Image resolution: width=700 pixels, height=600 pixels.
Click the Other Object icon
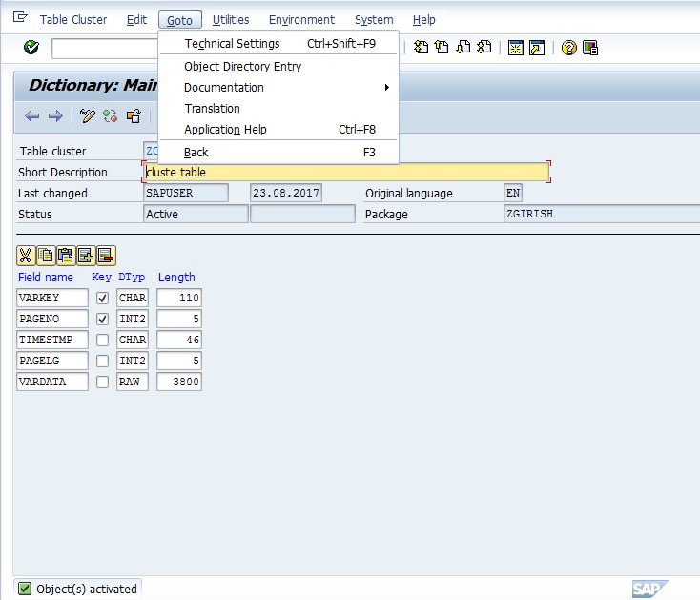(134, 116)
